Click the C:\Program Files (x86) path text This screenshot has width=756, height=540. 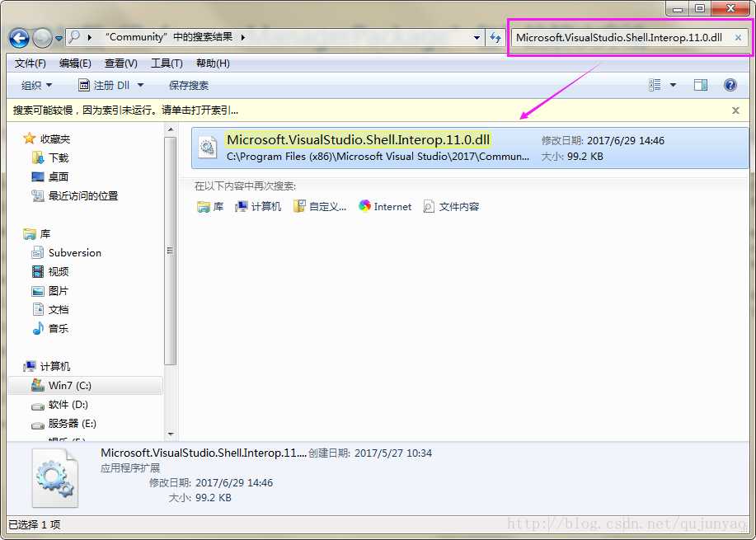(x=378, y=156)
